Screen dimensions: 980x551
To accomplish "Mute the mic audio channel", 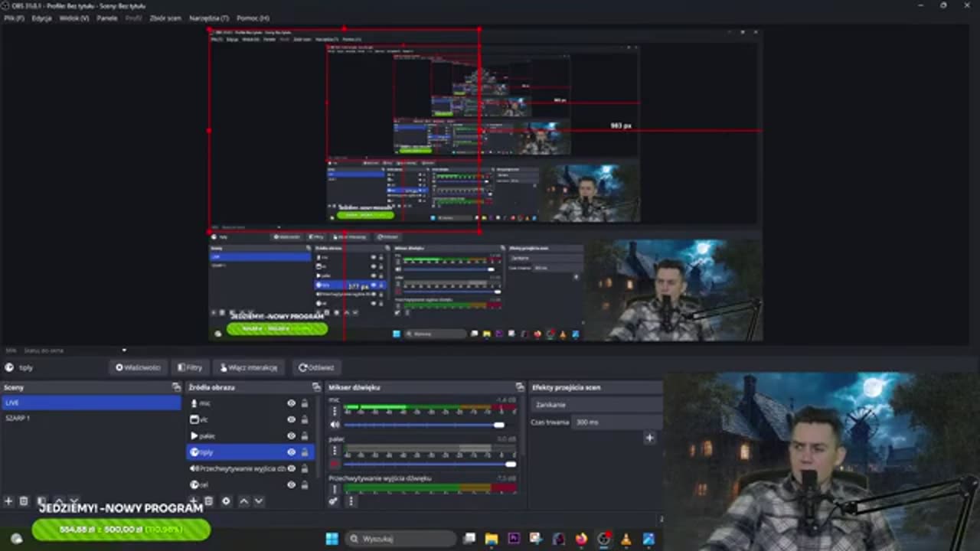I will pyautogui.click(x=335, y=425).
